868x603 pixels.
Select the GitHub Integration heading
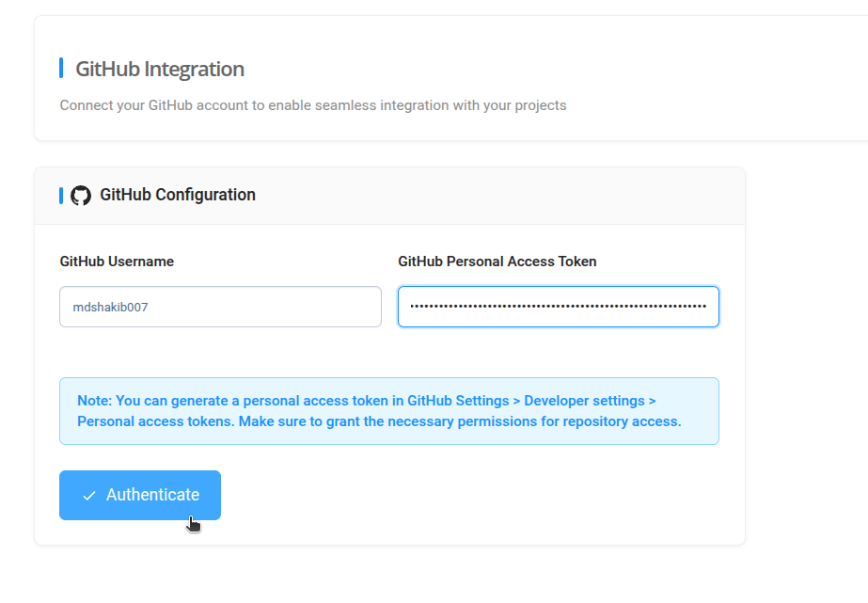160,70
